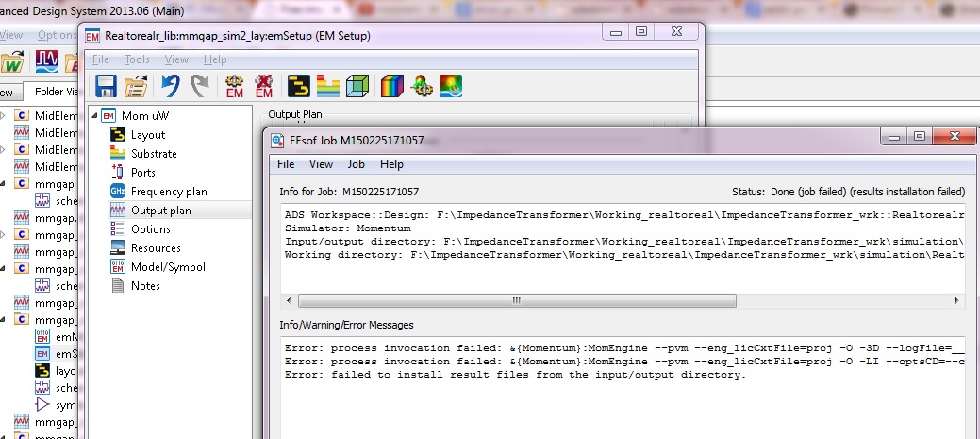Start the EM simulation with the gear EM icon
Image resolution: width=980 pixels, height=439 pixels.
coord(234,86)
